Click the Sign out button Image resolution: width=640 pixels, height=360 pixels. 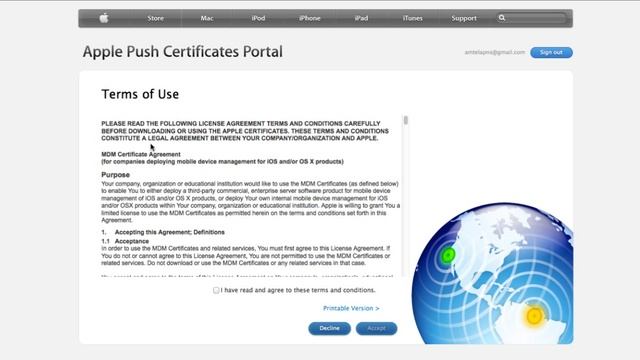point(551,52)
